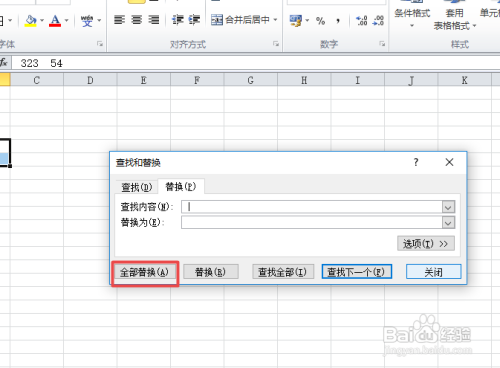Open the Alignment group dialog launcher
Screen dimensions: 500x368
pyautogui.click(x=276, y=44)
